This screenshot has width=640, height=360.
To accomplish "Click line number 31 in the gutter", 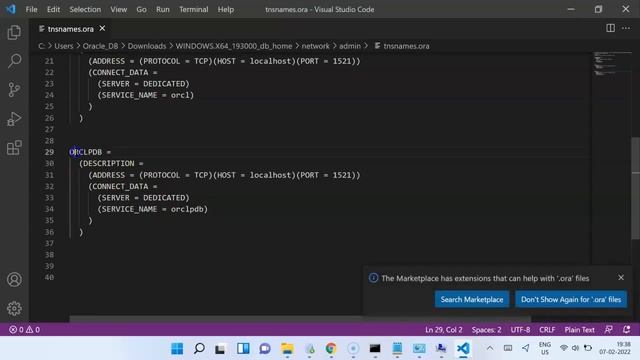I will tap(49, 175).
